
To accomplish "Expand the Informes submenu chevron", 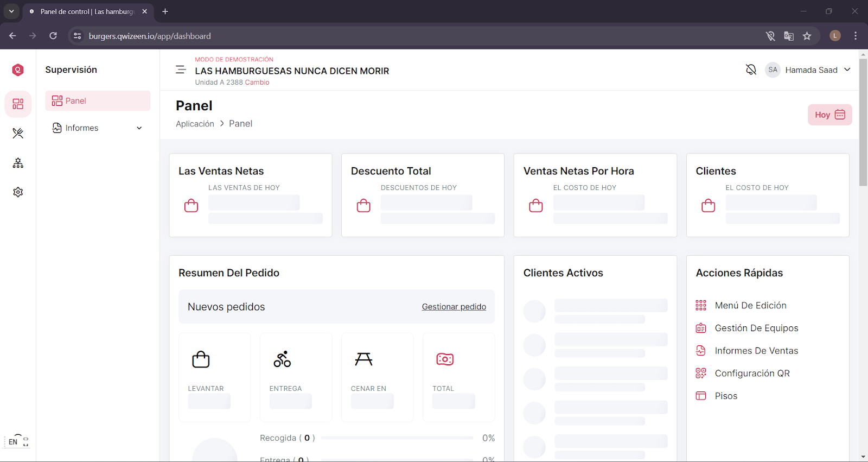I will pyautogui.click(x=139, y=128).
